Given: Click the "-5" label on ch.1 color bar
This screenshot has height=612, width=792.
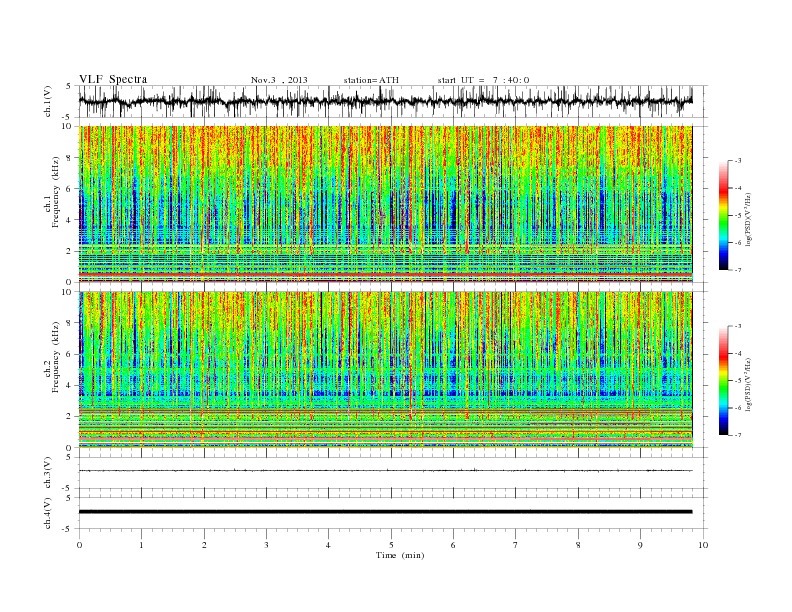Looking at the screenshot, I should (x=738, y=216).
